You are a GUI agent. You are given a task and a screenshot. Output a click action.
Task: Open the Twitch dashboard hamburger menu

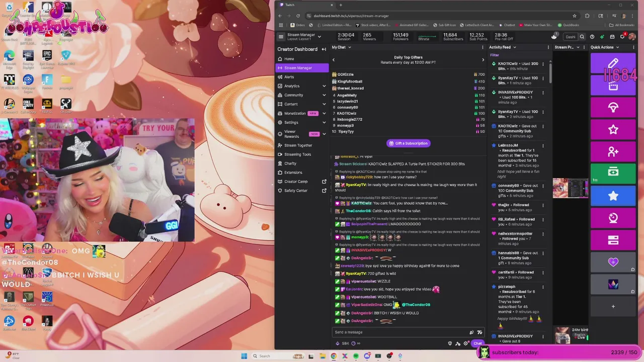(x=281, y=37)
